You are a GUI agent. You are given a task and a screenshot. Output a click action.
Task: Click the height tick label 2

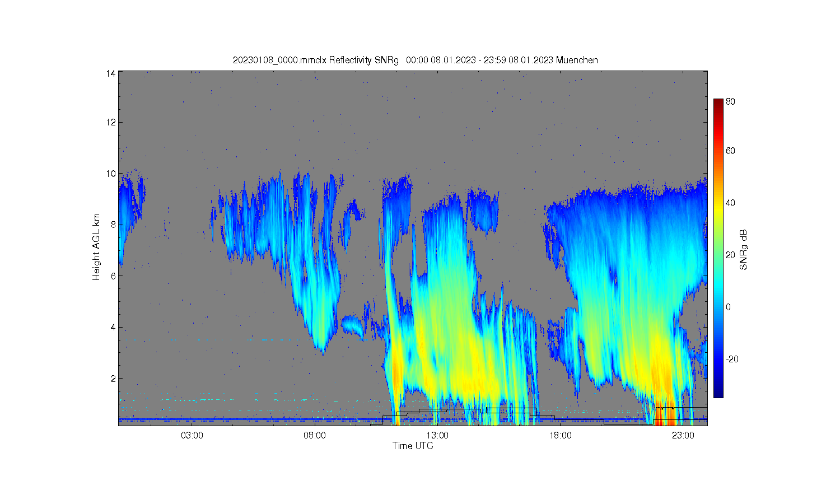[x=113, y=379]
